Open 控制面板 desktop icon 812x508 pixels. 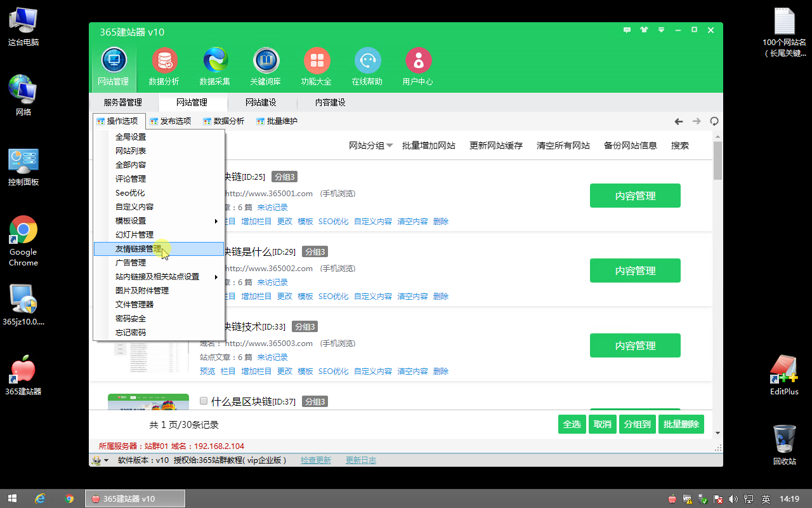(x=23, y=166)
